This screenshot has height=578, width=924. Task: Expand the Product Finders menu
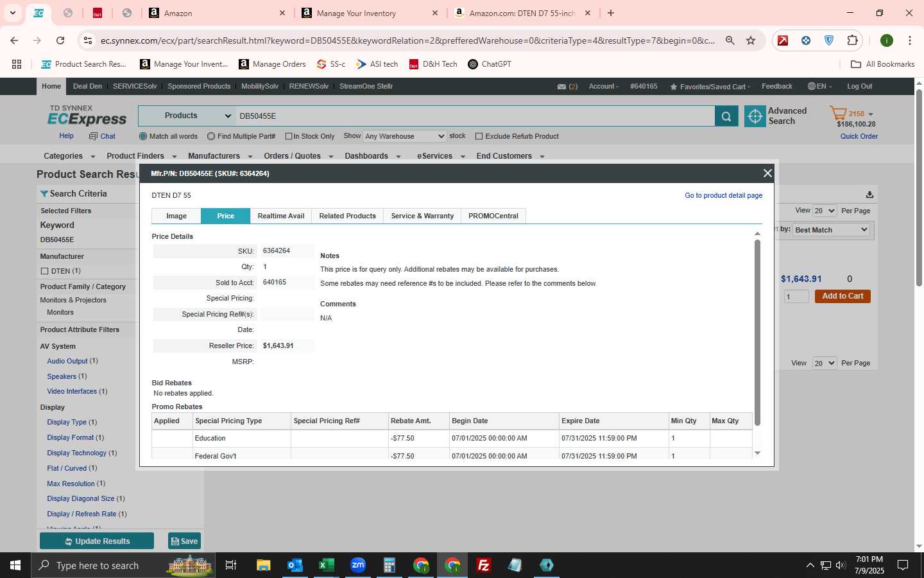tap(141, 156)
